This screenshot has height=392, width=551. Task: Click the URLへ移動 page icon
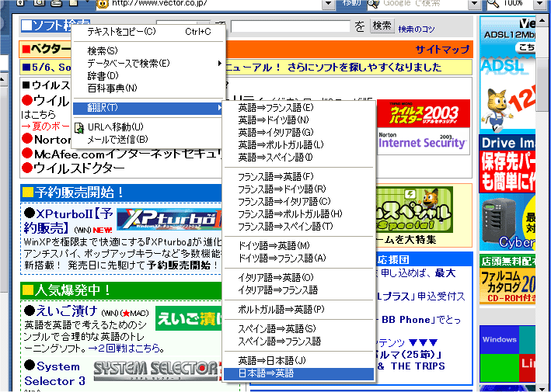coord(79,128)
